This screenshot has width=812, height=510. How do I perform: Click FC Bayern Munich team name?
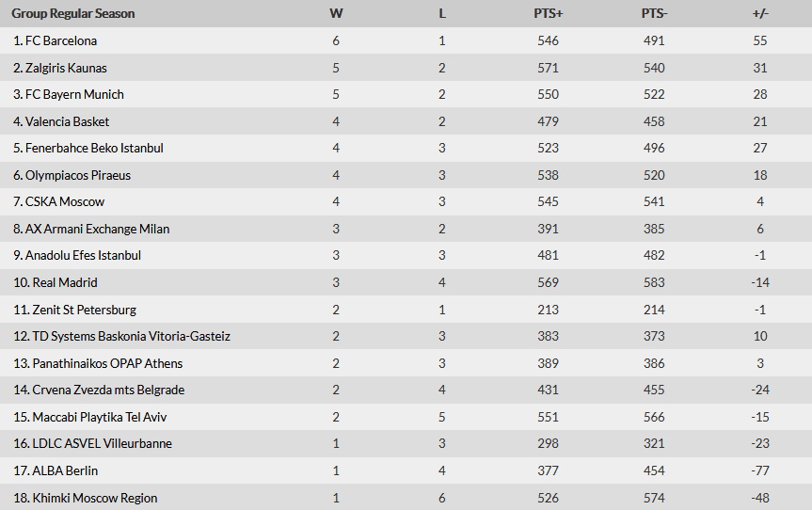(74, 94)
